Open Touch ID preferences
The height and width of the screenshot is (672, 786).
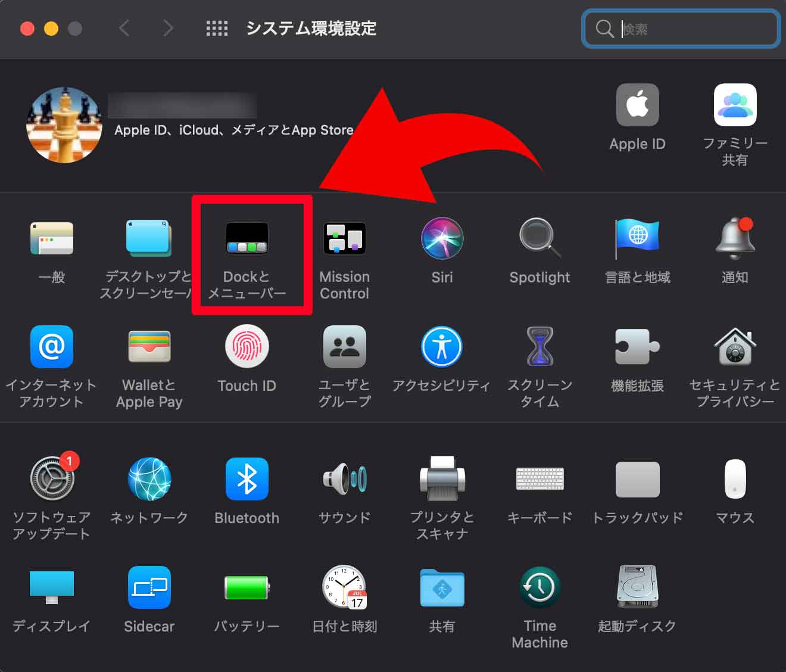click(x=247, y=347)
